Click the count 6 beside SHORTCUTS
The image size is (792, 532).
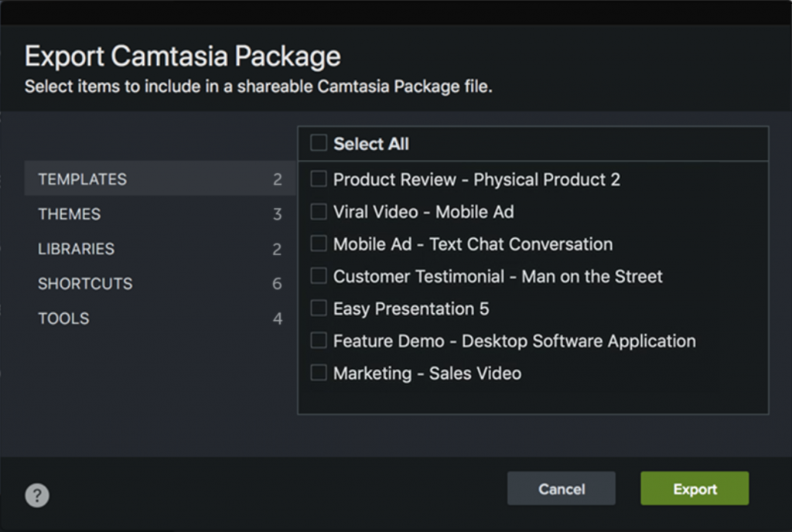coord(278,284)
